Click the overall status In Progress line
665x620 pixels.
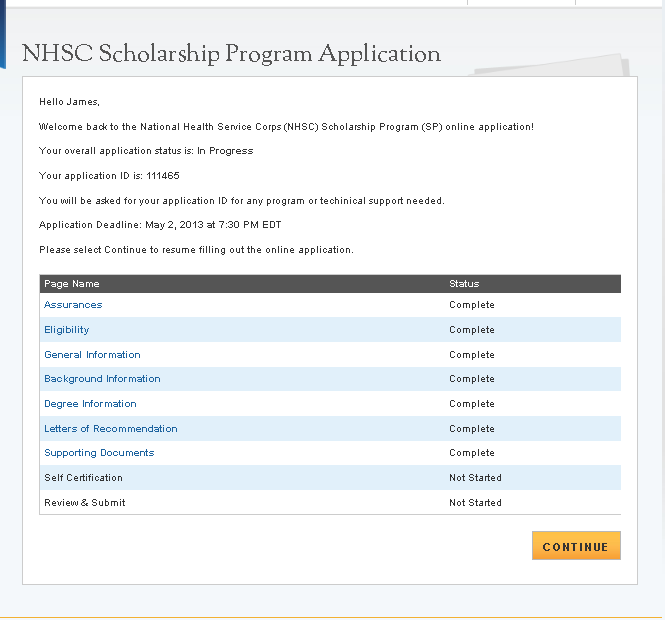[x=146, y=151]
